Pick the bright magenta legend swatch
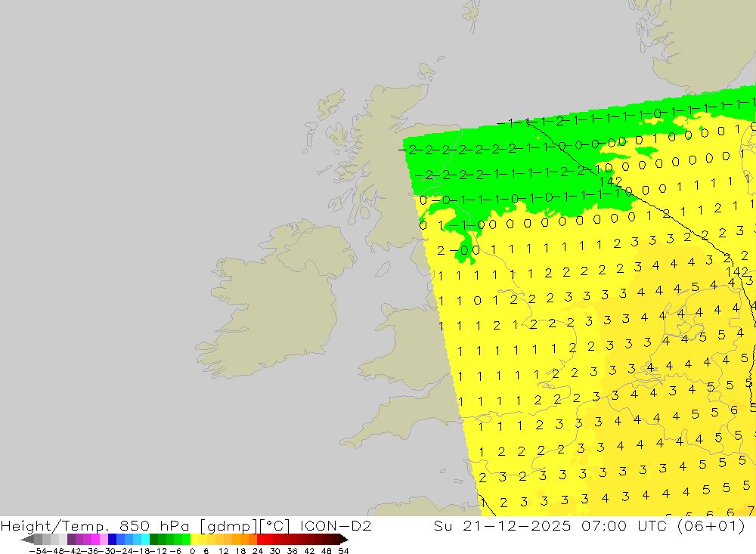756x554 pixels. 95,540
